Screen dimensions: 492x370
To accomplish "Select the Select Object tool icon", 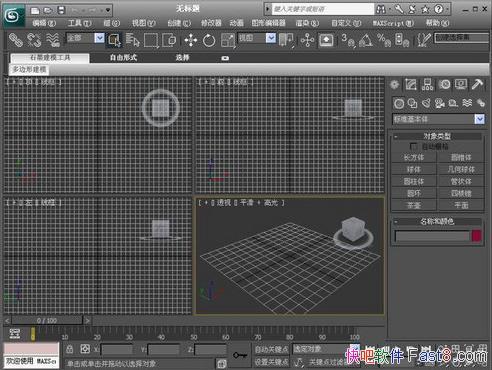I will 114,40.
